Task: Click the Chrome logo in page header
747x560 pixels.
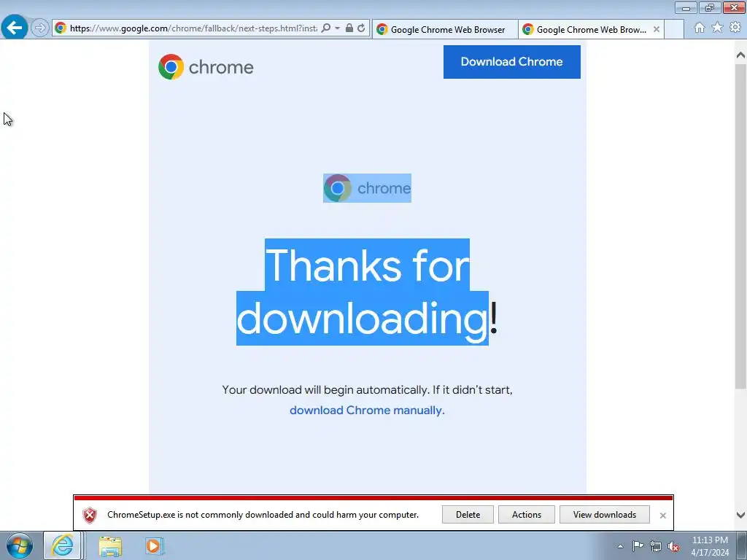Action: click(x=206, y=66)
